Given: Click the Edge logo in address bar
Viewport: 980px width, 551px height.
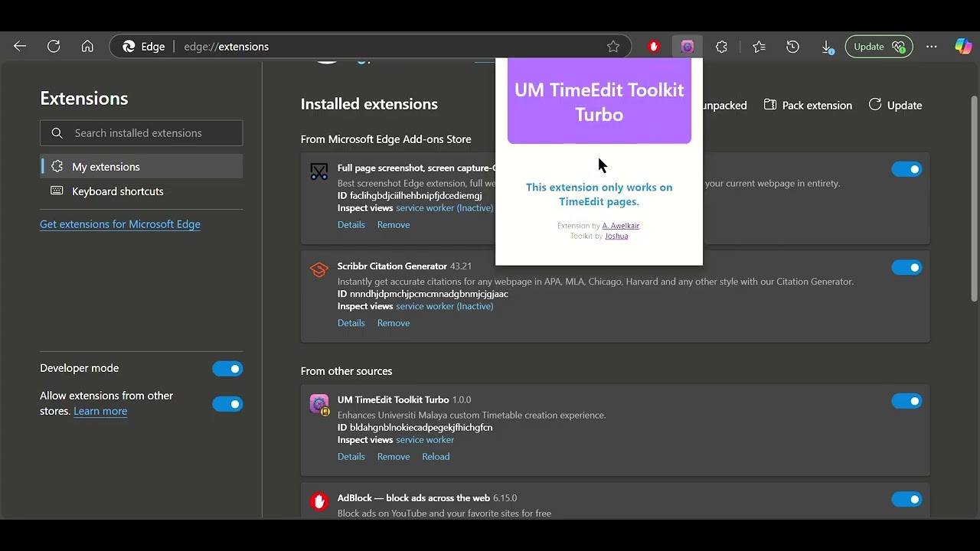Looking at the screenshot, I should [x=129, y=47].
